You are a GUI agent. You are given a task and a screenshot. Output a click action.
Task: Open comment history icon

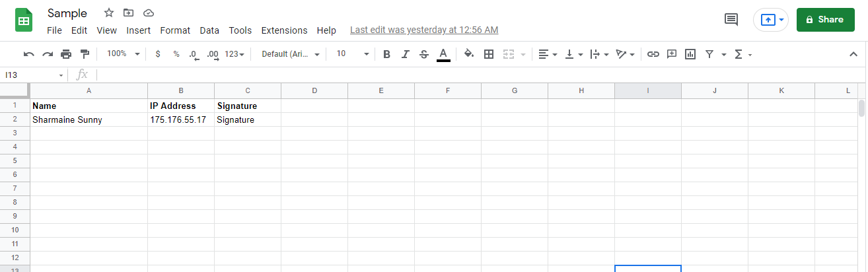click(x=731, y=20)
